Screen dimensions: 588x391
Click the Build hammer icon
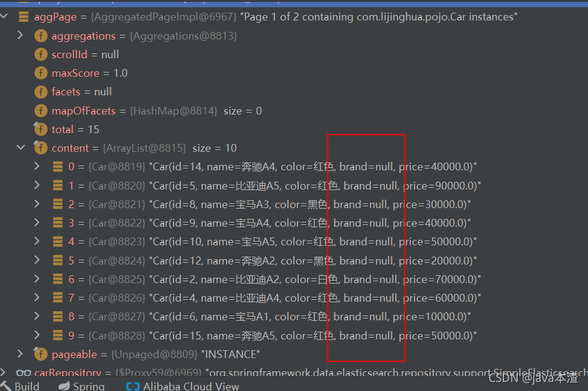tap(5, 386)
